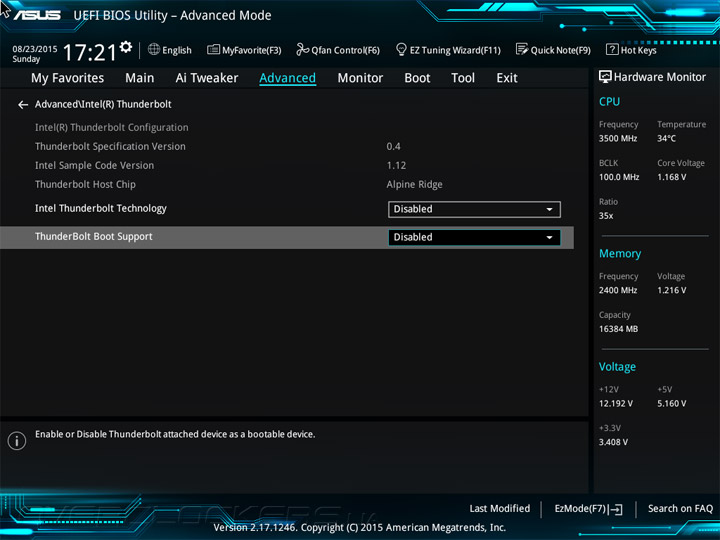The height and width of the screenshot is (540, 720).
Task: Click the 100.0 MHz BCLK value
Action: point(619,177)
